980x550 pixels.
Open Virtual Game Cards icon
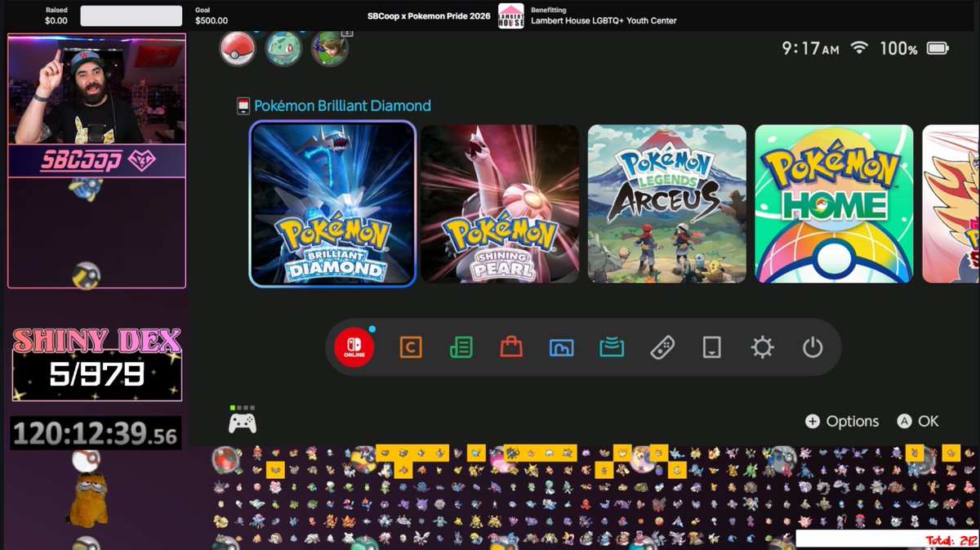pyautogui.click(x=712, y=348)
